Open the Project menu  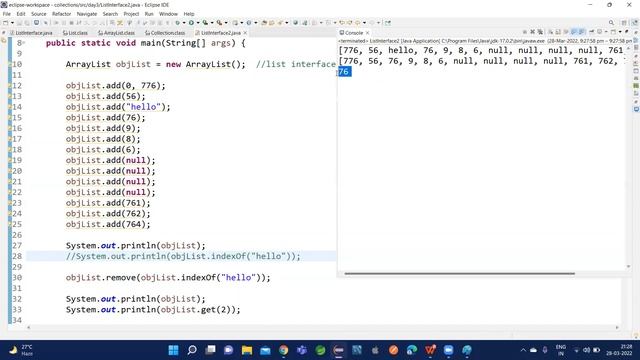pos(131,14)
